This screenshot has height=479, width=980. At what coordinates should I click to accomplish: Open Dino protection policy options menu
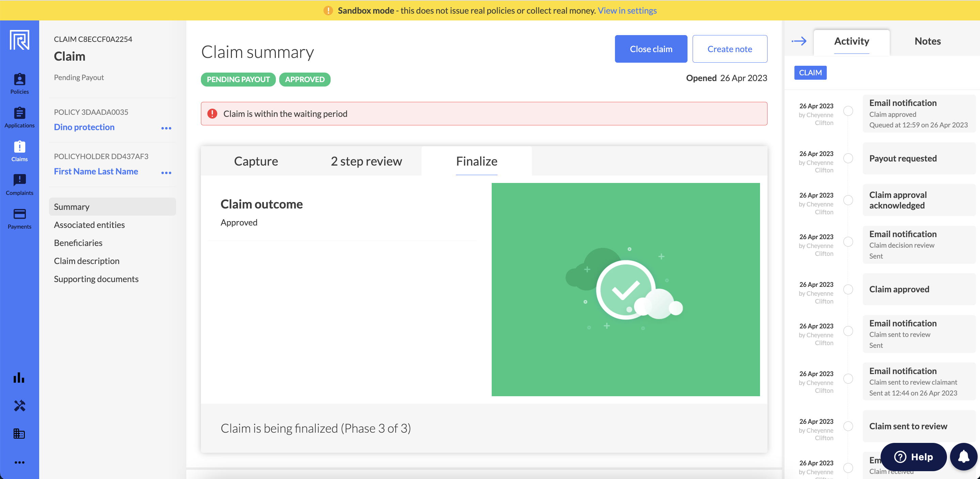(x=166, y=128)
